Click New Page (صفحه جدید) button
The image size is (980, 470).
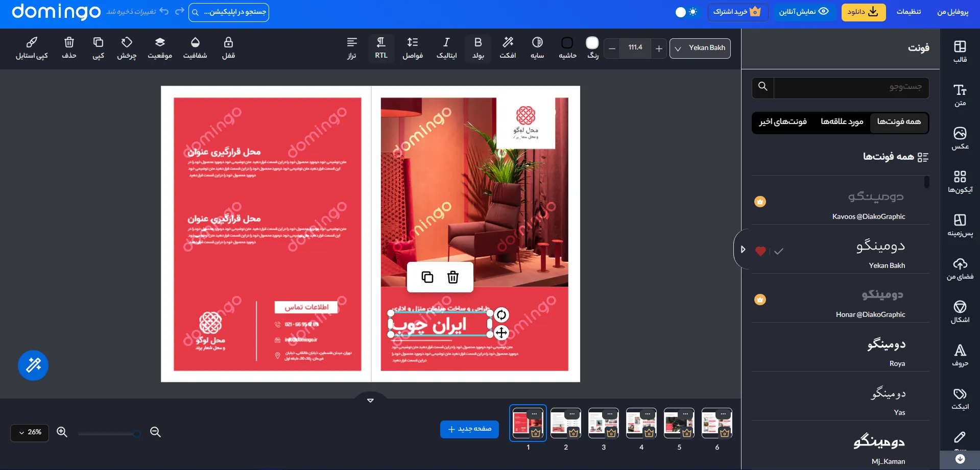coord(469,429)
